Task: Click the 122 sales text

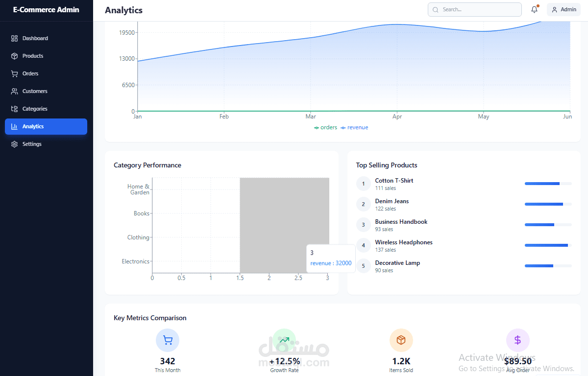Action: click(x=386, y=209)
